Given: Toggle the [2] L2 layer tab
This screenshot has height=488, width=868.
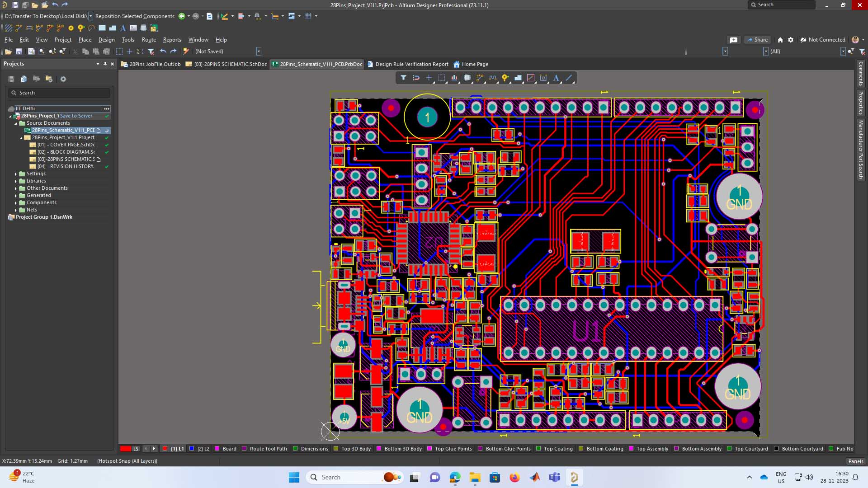Looking at the screenshot, I should [199, 449].
